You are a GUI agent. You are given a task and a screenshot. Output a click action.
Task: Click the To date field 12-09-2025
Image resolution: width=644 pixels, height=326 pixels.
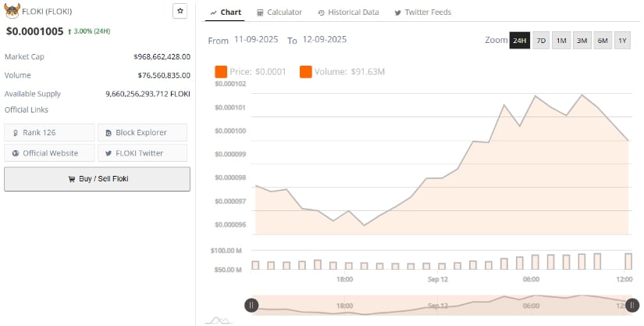click(325, 39)
